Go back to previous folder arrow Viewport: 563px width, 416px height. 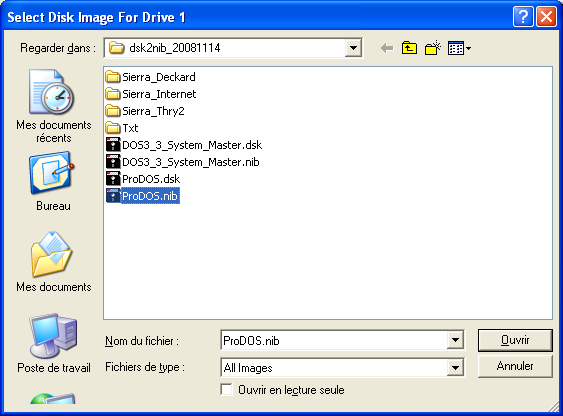pos(387,48)
